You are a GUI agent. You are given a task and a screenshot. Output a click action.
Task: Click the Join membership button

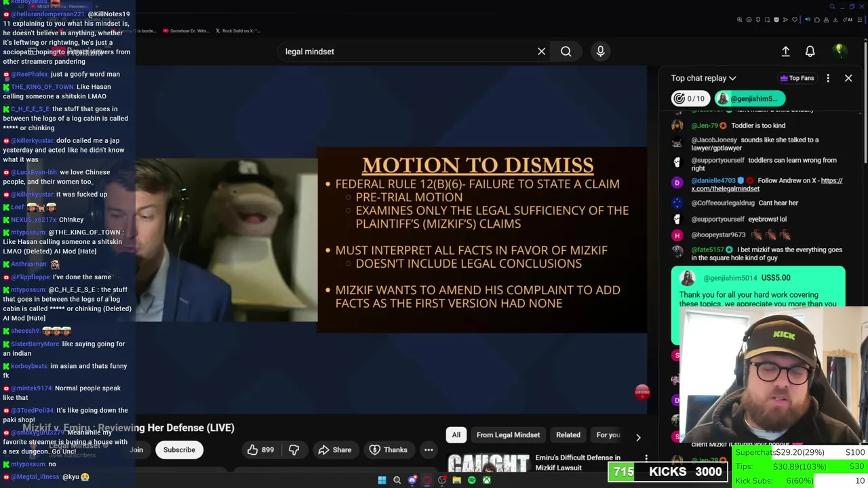(x=136, y=450)
